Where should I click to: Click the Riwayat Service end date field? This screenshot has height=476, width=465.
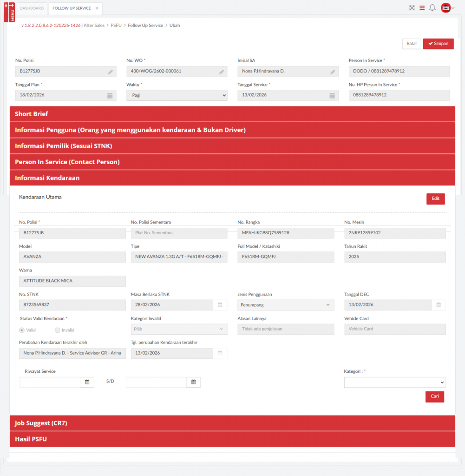tap(156, 382)
